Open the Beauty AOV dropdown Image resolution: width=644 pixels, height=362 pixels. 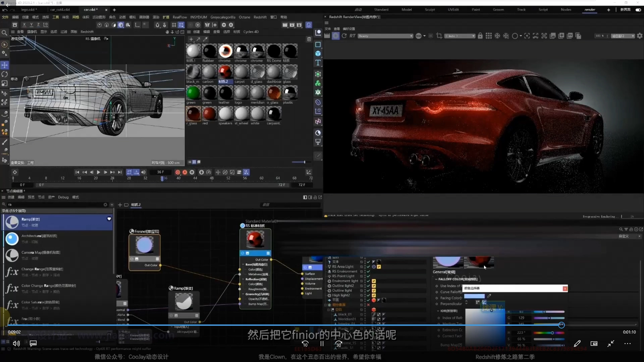[385, 36]
